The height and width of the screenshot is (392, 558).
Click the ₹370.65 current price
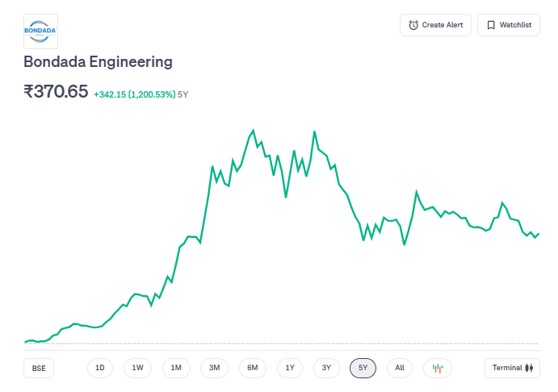click(56, 92)
